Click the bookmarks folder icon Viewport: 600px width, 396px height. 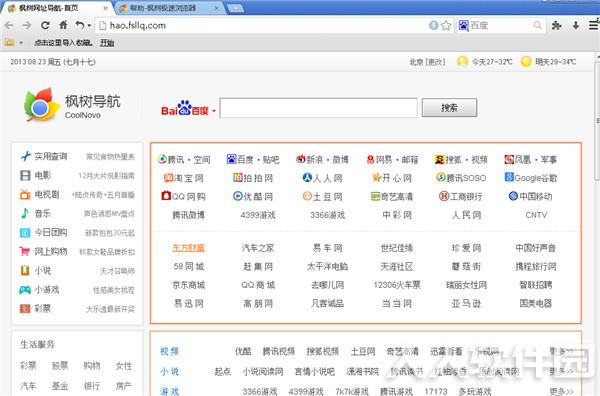[10, 42]
